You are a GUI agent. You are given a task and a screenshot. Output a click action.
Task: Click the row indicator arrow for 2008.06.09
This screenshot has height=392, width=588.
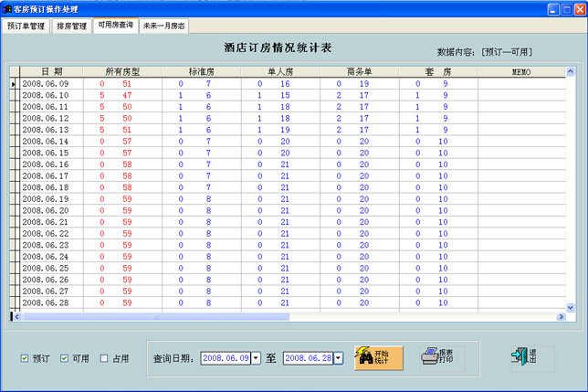(14, 84)
